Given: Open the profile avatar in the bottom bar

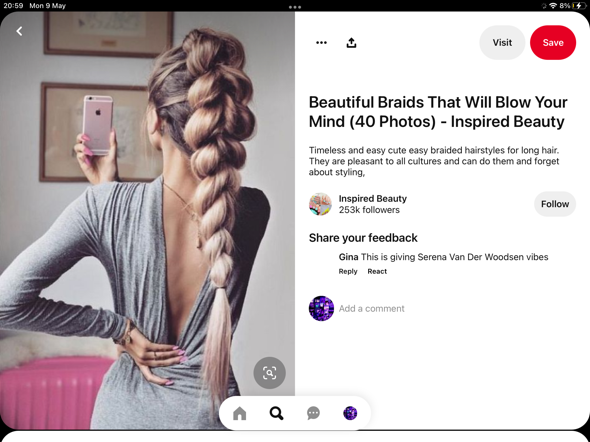Looking at the screenshot, I should coord(350,413).
